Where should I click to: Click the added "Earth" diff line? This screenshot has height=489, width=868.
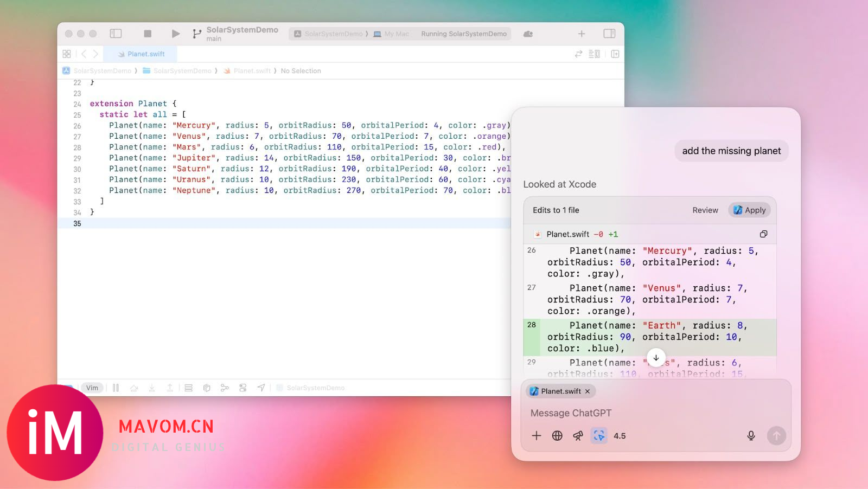(x=650, y=337)
